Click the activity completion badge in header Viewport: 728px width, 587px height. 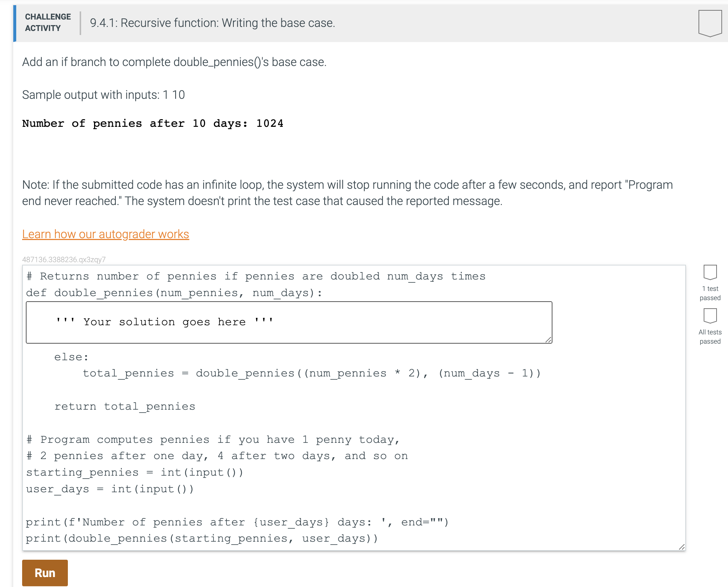(710, 23)
